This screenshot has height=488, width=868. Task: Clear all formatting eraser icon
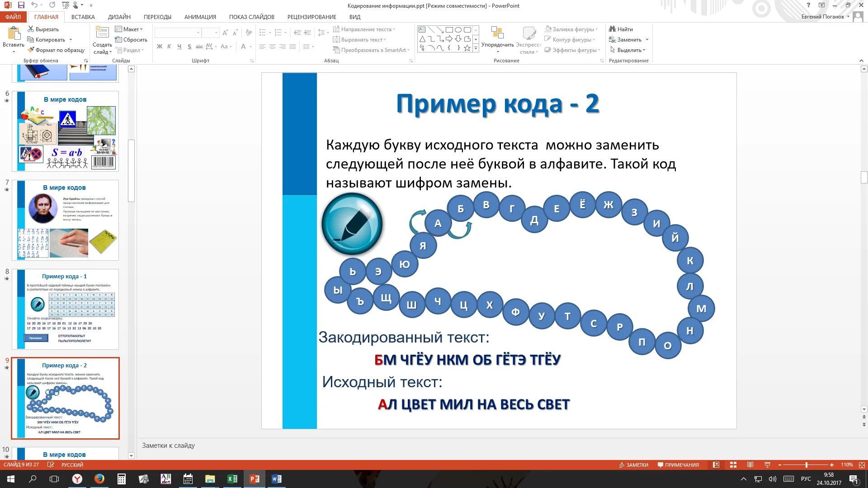249,33
